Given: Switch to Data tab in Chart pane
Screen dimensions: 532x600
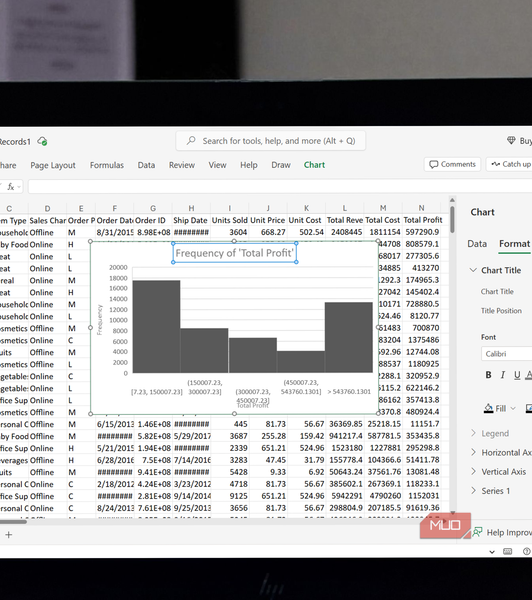Looking at the screenshot, I should coord(477,244).
